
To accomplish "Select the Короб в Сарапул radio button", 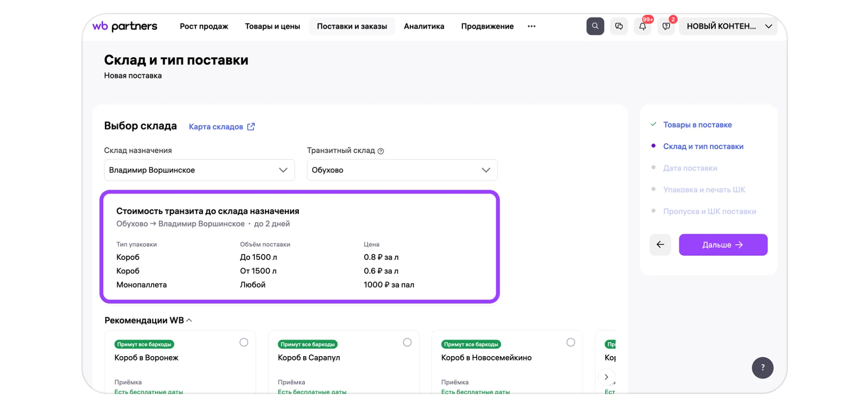I will click(x=407, y=343).
